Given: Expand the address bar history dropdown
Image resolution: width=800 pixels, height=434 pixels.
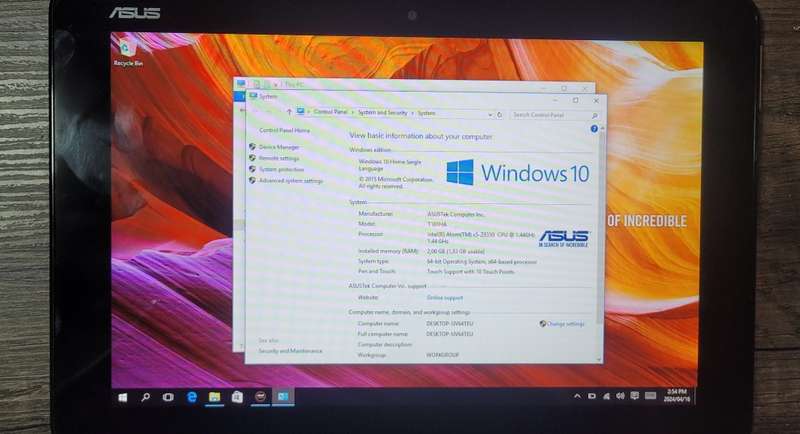Looking at the screenshot, I should coord(490,115).
